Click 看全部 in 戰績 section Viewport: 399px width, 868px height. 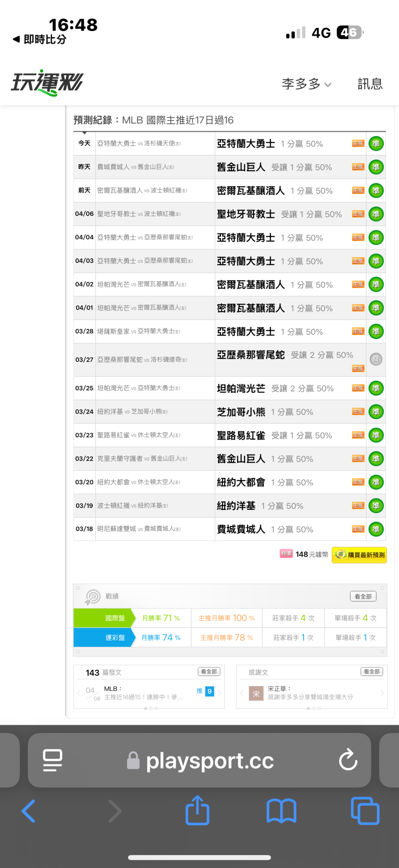pyautogui.click(x=363, y=596)
